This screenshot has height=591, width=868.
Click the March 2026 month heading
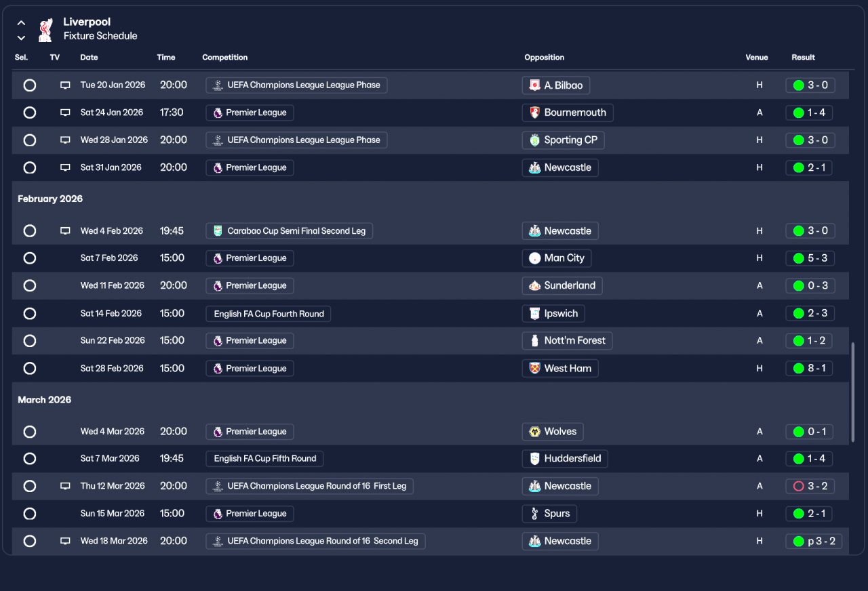tap(45, 400)
